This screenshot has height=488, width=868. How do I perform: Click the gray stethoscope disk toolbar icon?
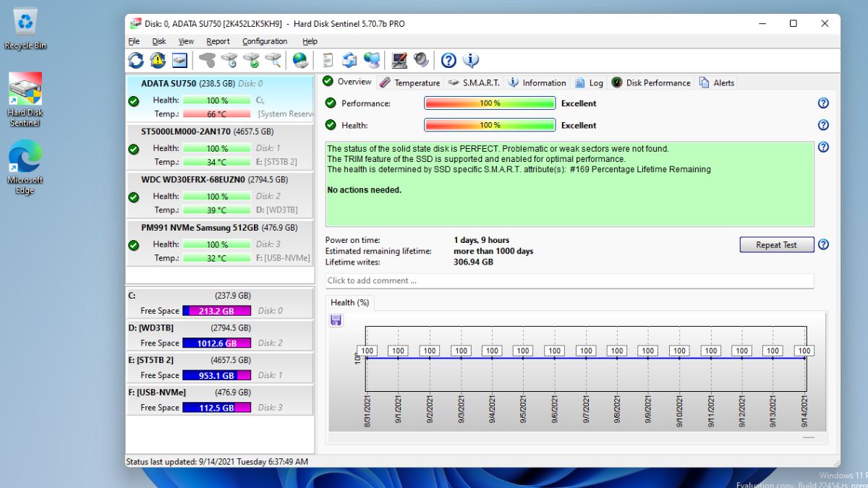(208, 60)
